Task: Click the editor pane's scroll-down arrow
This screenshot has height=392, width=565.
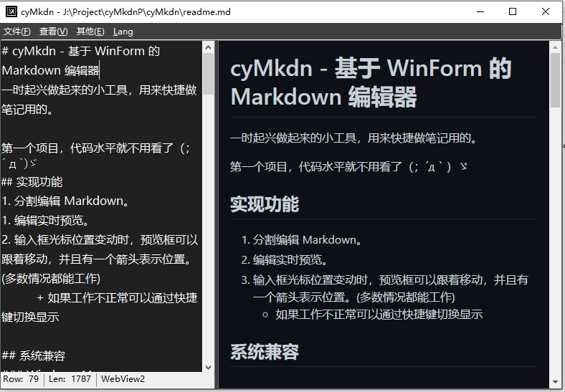Action: 209,366
